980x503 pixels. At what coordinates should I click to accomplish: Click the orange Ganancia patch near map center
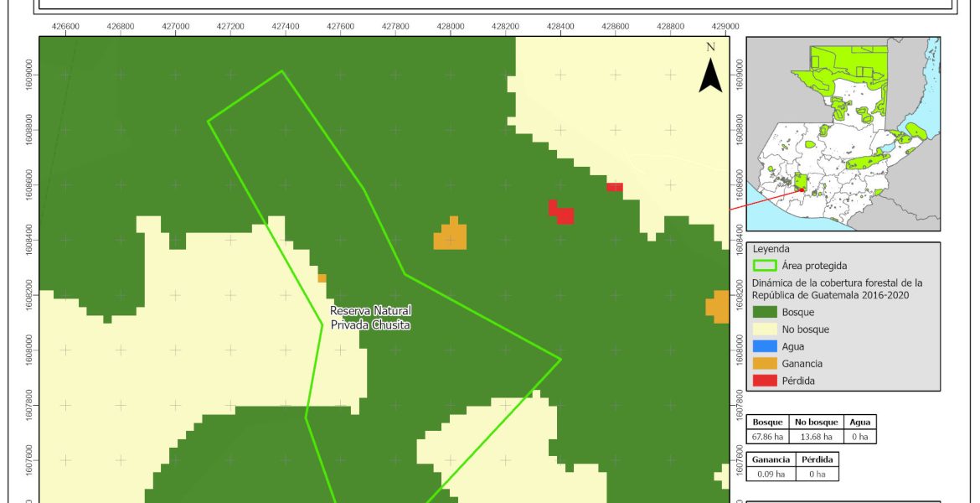tap(451, 235)
